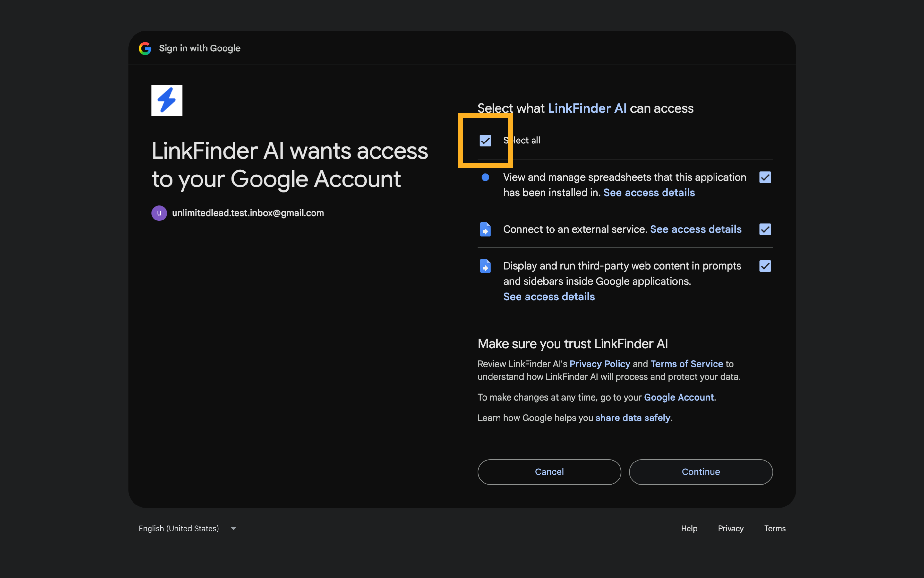
Task: Click the Make sure you trust LinkFinder AI heading
Action: pyautogui.click(x=572, y=344)
